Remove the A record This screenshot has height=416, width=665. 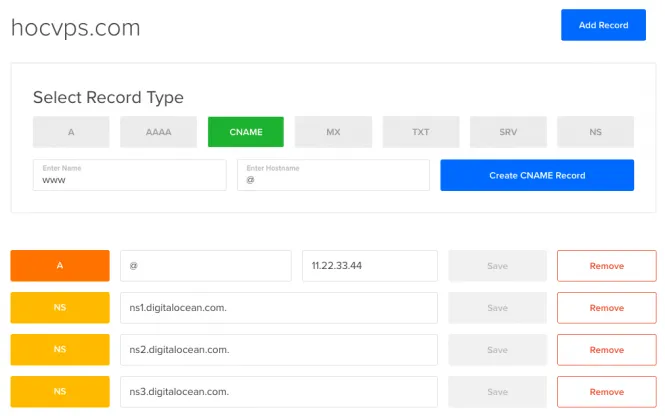(606, 266)
